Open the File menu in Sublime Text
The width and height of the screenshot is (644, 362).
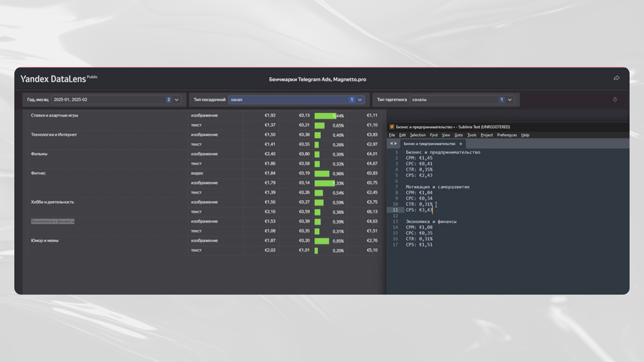point(392,135)
